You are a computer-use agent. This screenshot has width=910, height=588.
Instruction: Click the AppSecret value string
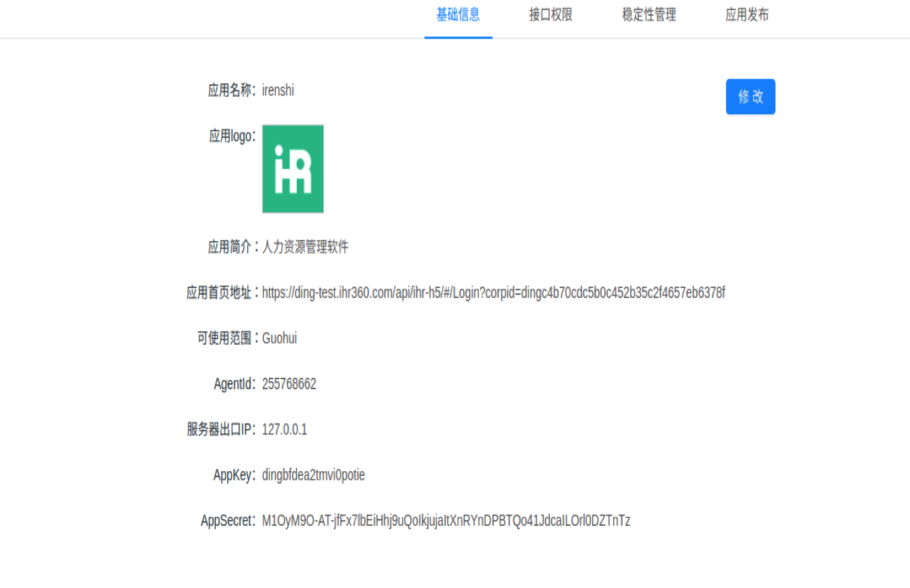coord(446,521)
